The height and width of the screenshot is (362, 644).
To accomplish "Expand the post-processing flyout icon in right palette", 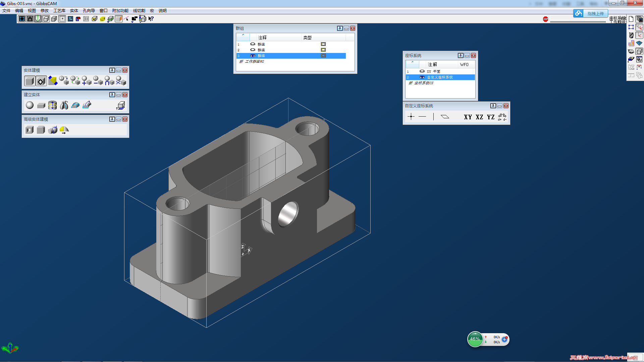I will tap(631, 59).
